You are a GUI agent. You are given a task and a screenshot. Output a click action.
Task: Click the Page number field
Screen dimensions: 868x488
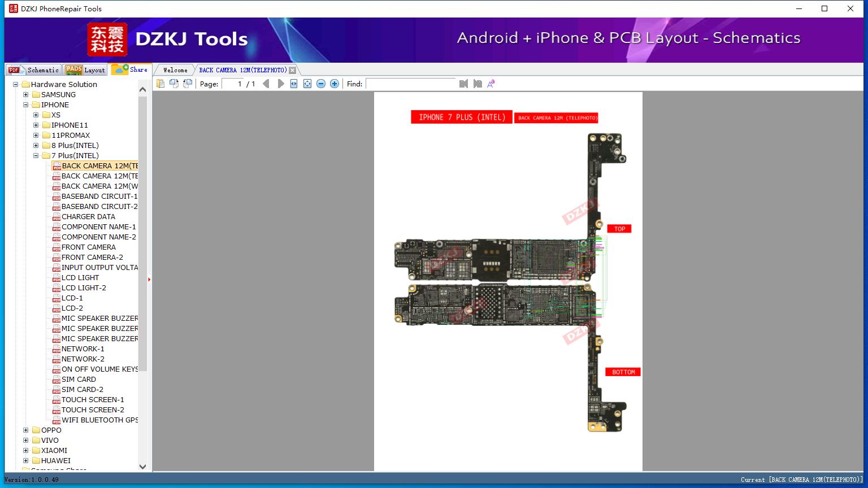pos(233,84)
